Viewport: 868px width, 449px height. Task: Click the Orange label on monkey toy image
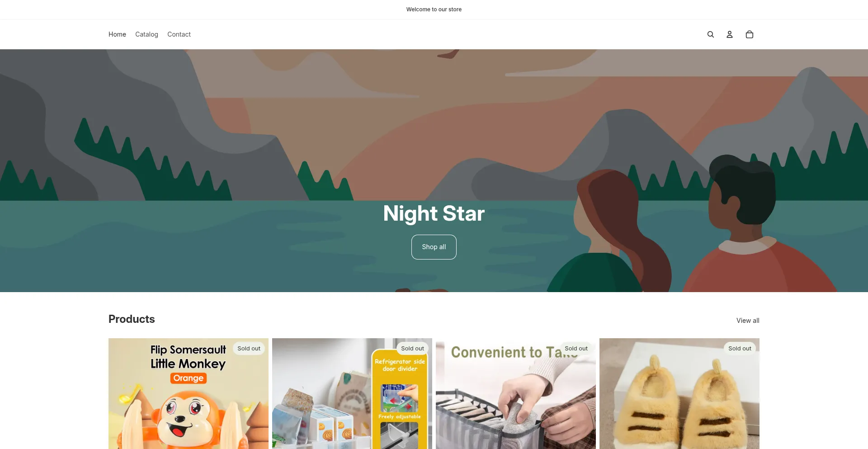coord(189,378)
